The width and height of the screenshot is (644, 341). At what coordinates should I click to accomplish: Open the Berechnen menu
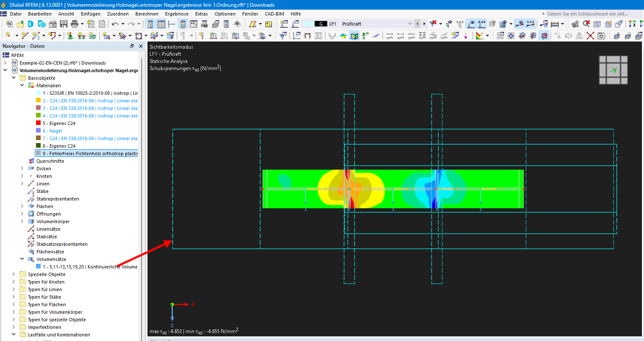[147, 14]
